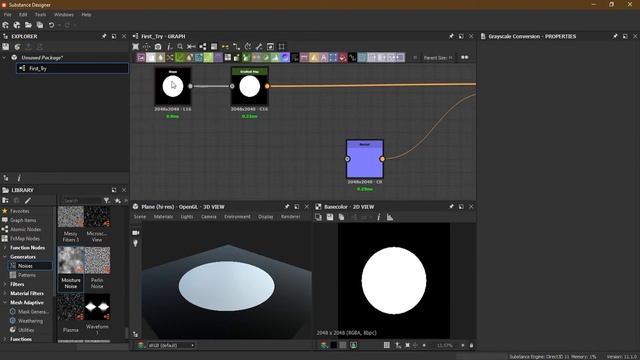Expand Function Nodes in Library
The width and height of the screenshot is (640, 360).
4,248
